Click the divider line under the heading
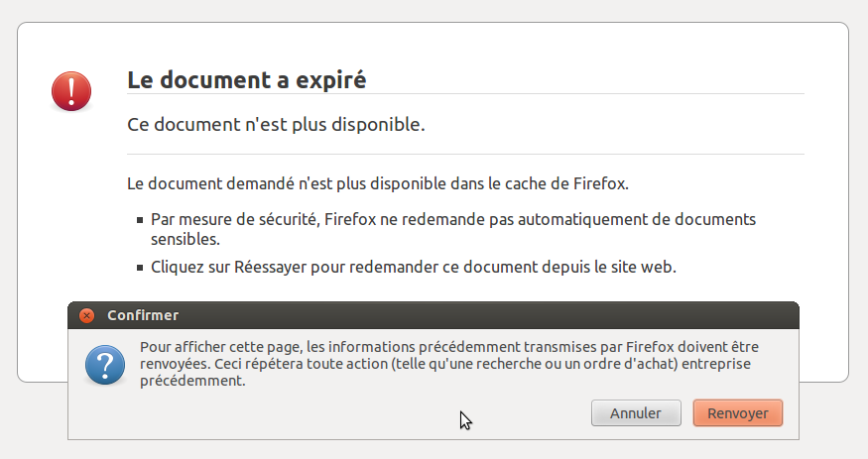 [465, 94]
